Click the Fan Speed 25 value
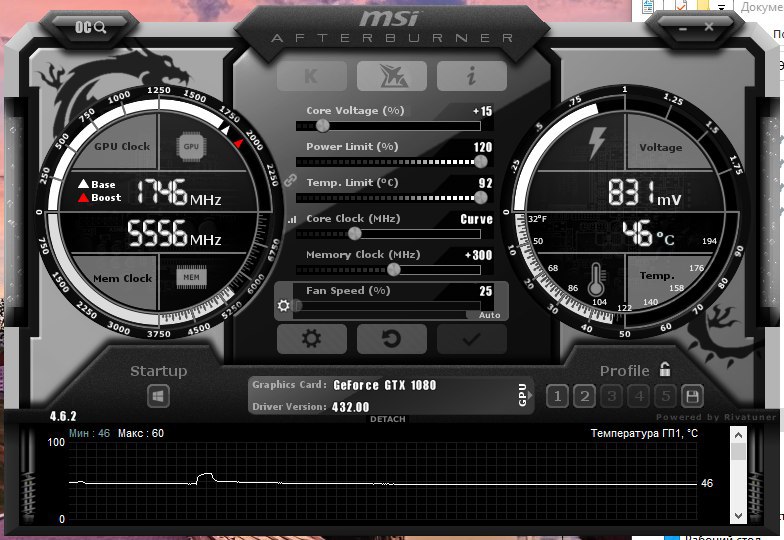The width and height of the screenshot is (784, 540). pyautogui.click(x=486, y=291)
